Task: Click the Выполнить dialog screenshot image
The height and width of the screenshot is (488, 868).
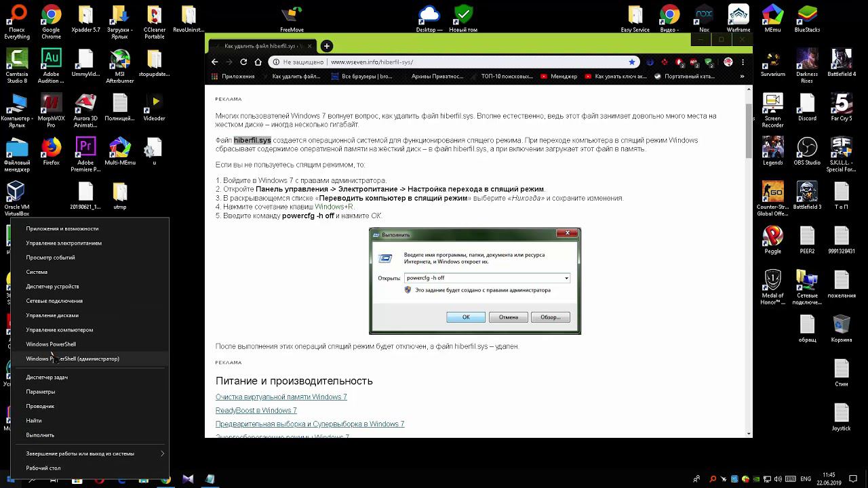Action: point(475,281)
